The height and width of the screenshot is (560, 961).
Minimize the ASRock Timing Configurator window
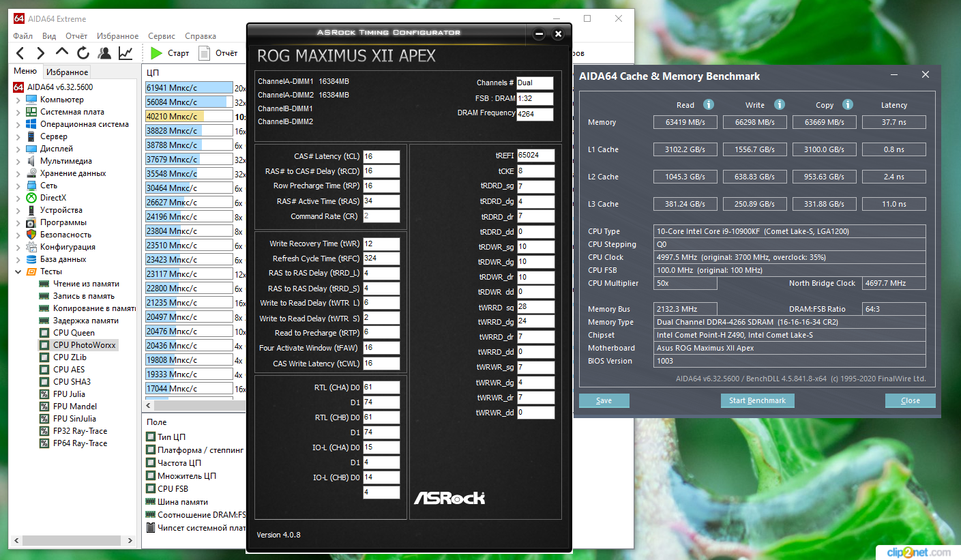539,33
